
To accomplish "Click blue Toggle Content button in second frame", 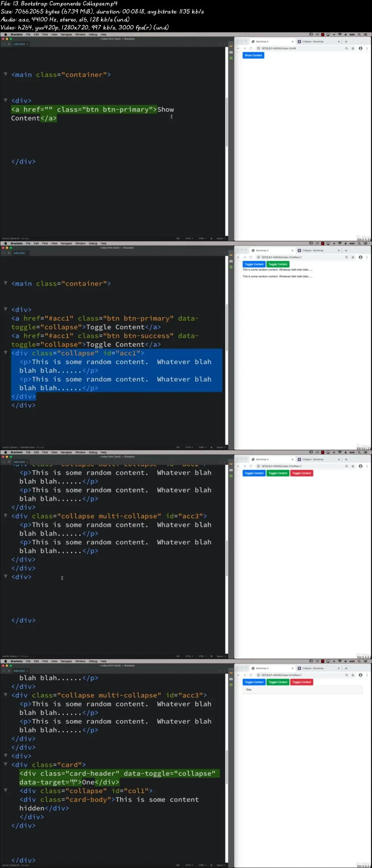I will click(254, 265).
